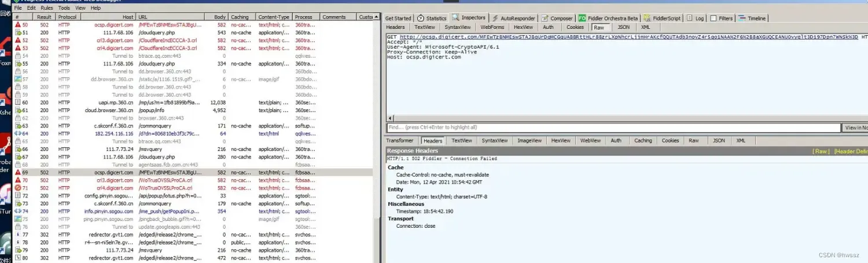Select the r4---sn-ni5eln7e session row
Screen dimensions: 868x263
(193, 242)
